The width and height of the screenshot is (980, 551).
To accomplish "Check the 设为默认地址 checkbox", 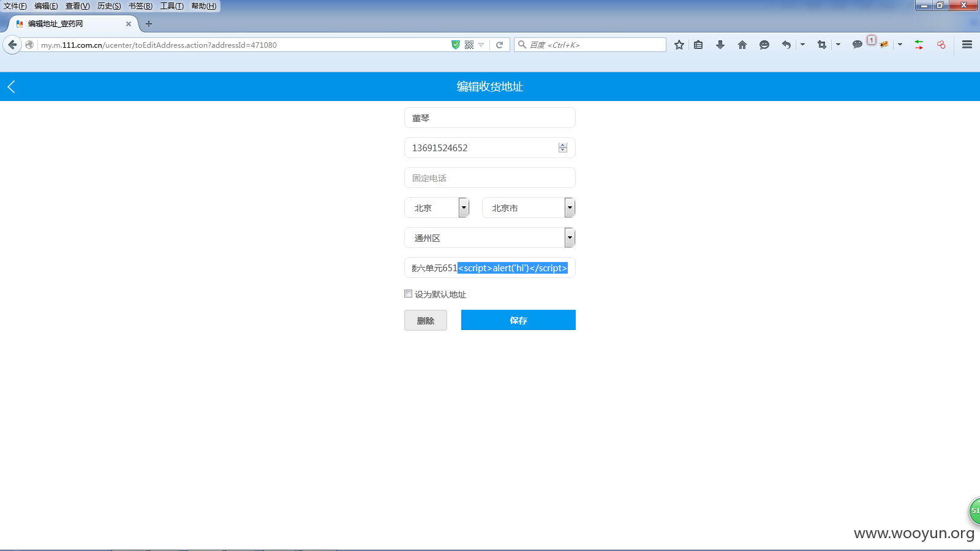I will [409, 294].
